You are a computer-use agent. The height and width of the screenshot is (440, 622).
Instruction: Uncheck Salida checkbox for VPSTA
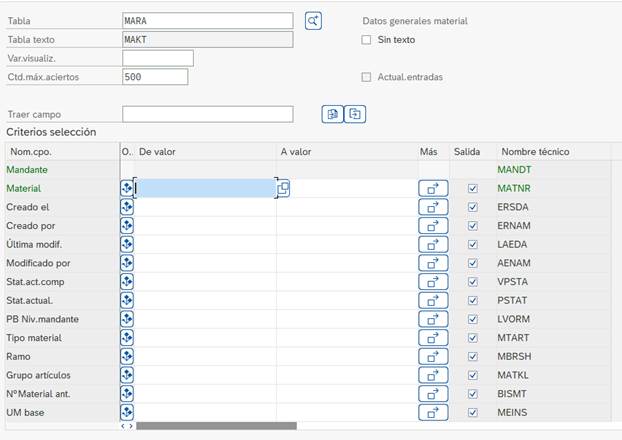tap(472, 282)
